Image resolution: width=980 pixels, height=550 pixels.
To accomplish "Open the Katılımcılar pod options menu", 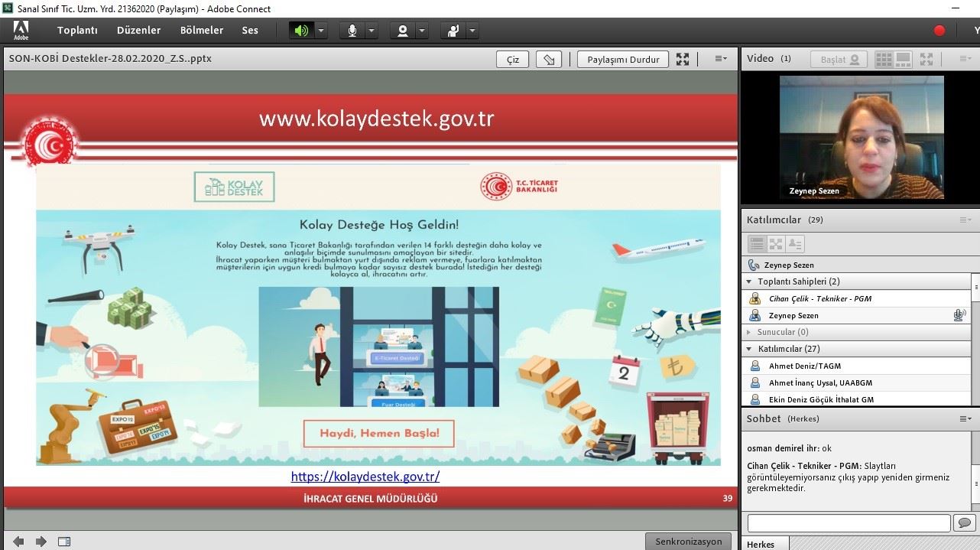I will [966, 220].
